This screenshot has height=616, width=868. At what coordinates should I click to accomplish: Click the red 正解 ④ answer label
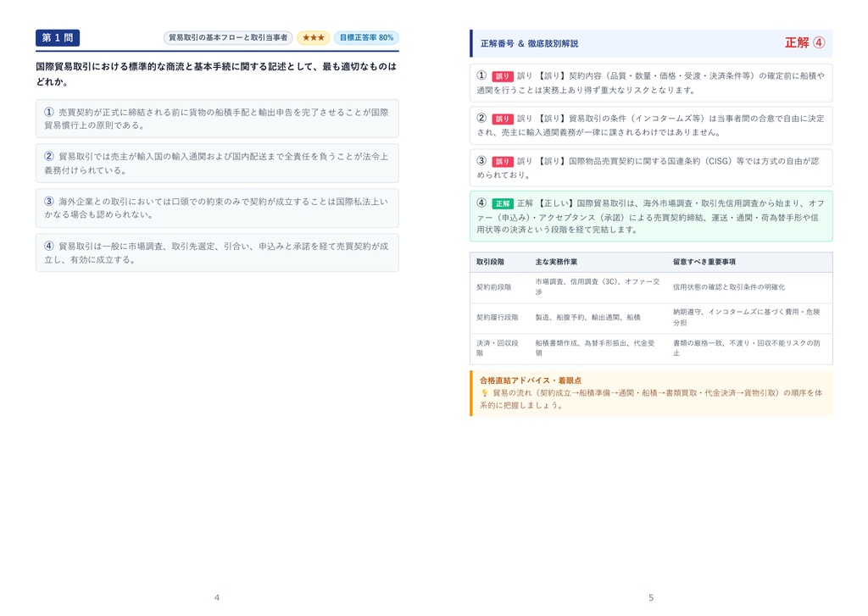click(x=805, y=42)
